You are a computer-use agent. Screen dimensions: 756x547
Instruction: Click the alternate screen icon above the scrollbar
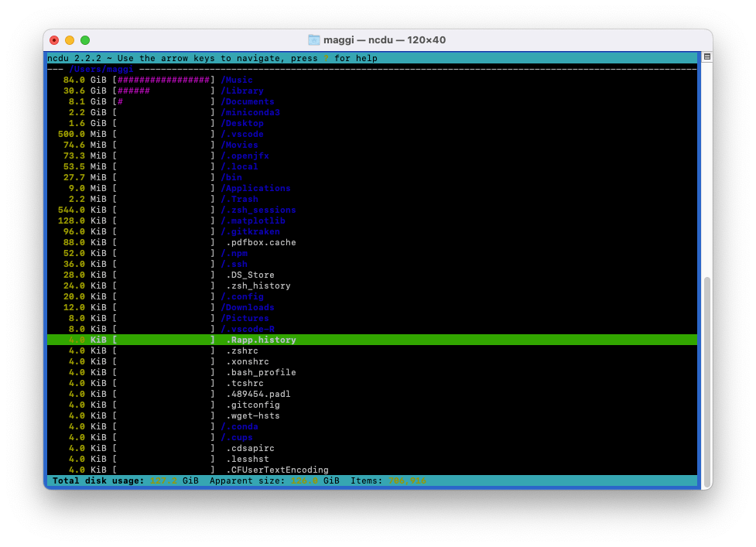pos(706,57)
